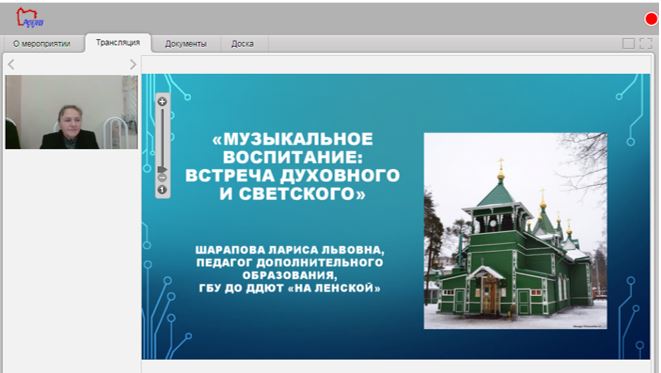Click the organization logo in the header
661x373 pixels.
[x=30, y=18]
